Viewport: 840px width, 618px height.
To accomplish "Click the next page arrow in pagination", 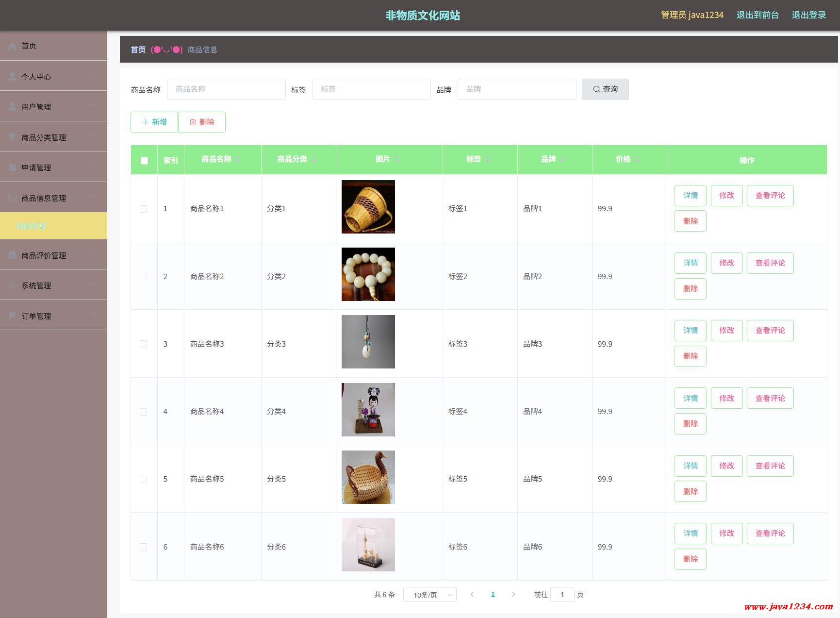I will click(x=513, y=594).
